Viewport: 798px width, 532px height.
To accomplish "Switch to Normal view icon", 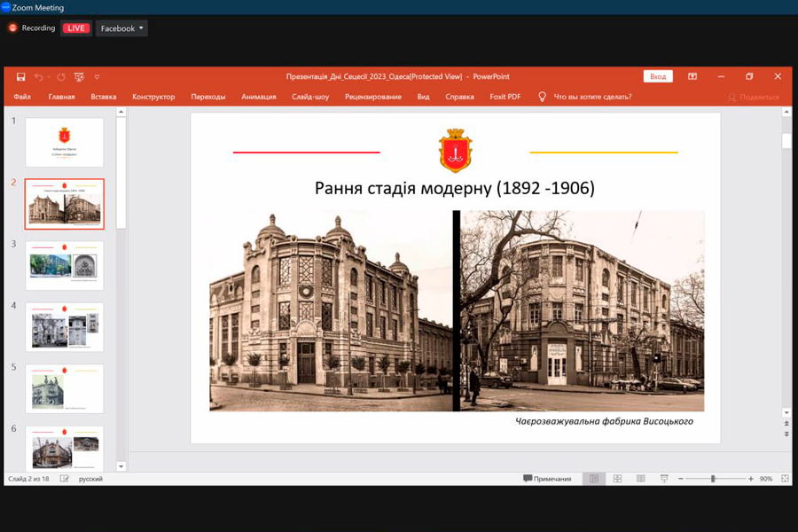I will point(594,479).
